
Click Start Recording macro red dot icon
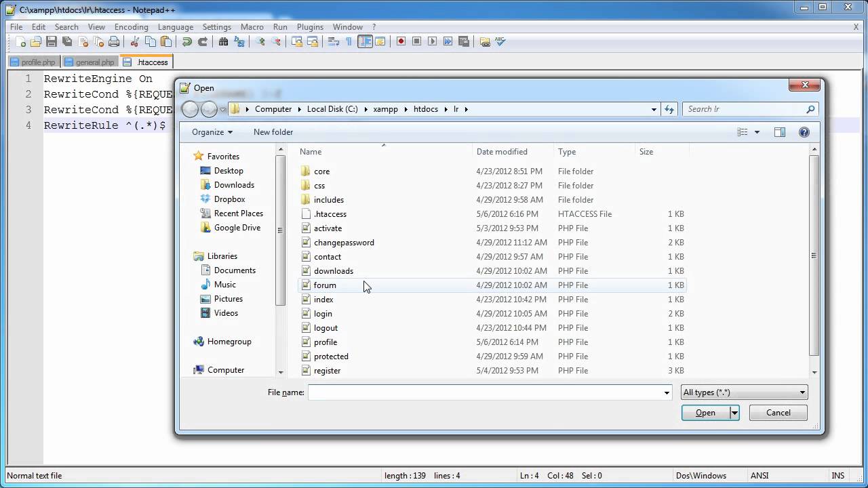tap(401, 41)
